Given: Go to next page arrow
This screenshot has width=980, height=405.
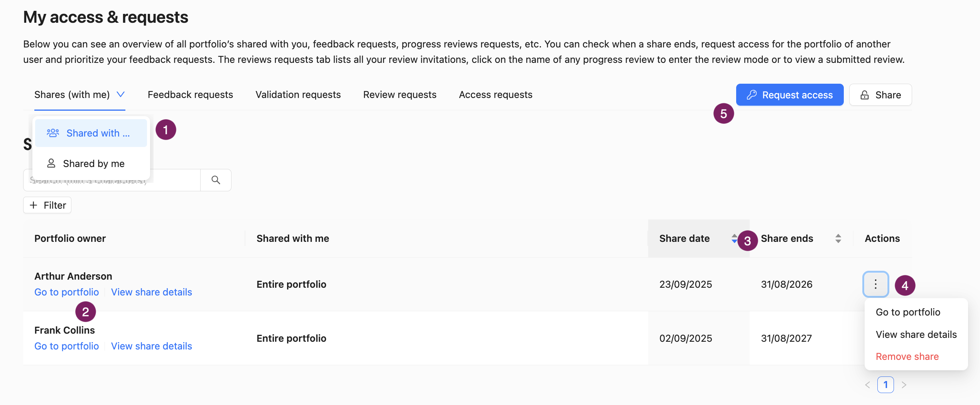Looking at the screenshot, I should 904,385.
